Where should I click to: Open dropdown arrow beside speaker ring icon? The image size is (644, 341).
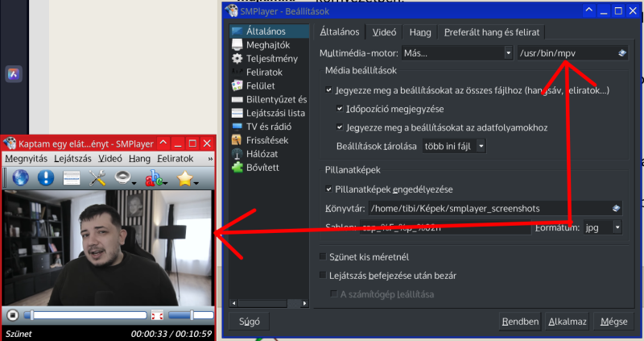(x=134, y=183)
